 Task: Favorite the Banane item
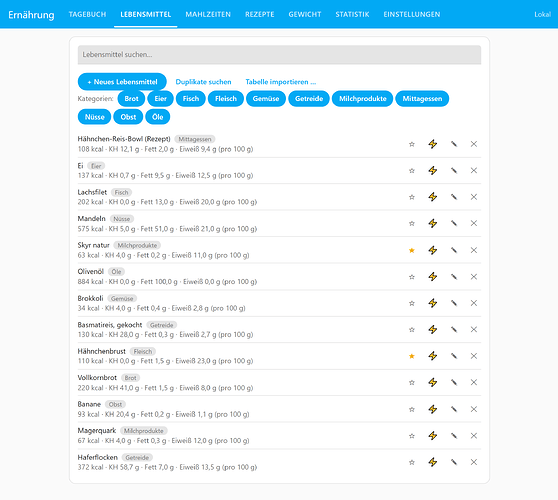click(412, 409)
